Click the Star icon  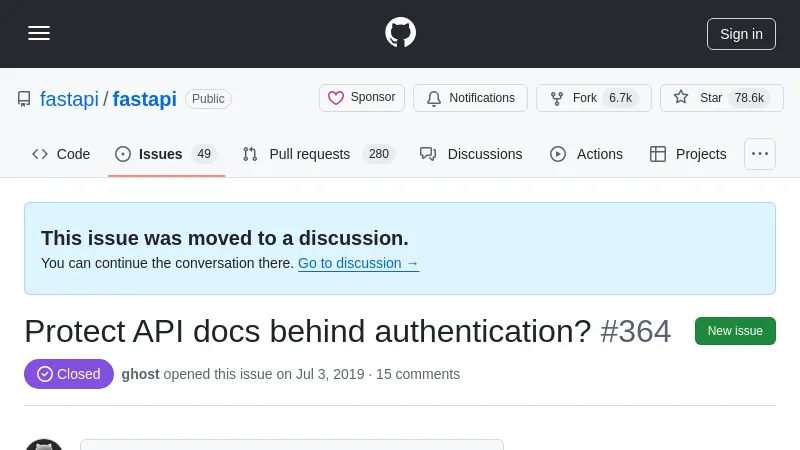pyautogui.click(x=681, y=98)
